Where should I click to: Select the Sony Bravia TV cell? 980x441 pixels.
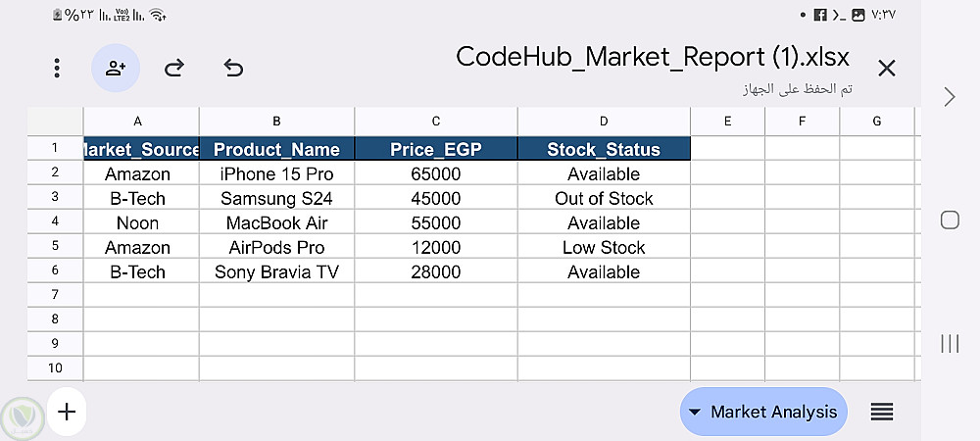coord(276,272)
